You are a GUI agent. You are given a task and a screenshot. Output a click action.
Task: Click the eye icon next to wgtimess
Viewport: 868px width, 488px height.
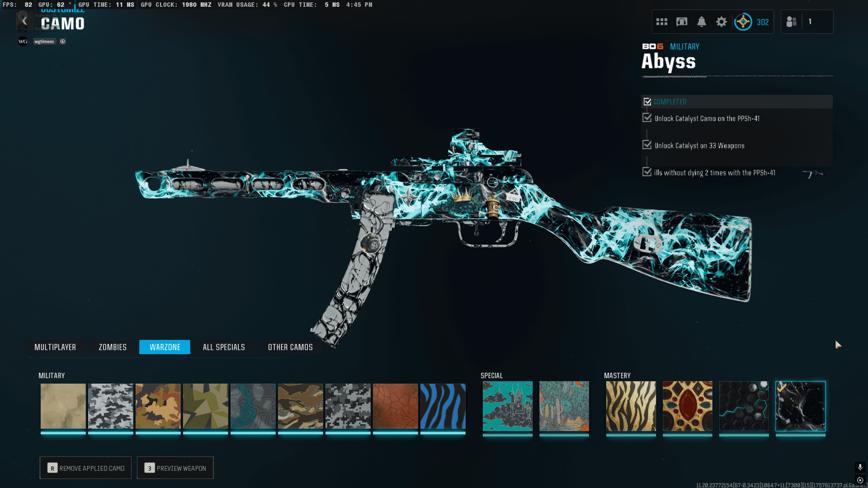63,42
